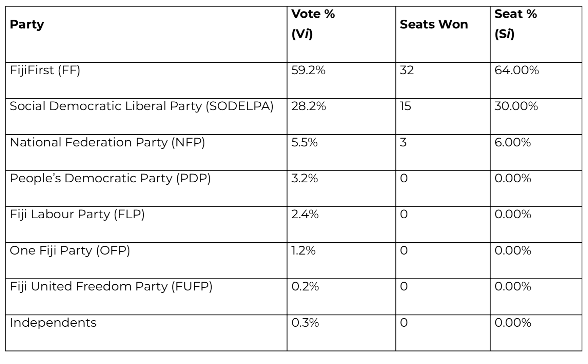Screen dimensions: 588x364
Task: Select the 15 seats won cell
Action: [x=406, y=106]
